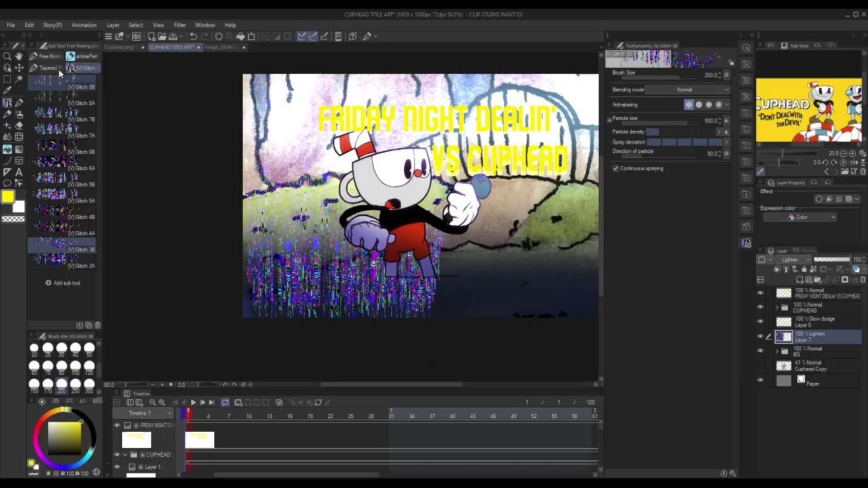The image size is (868, 488).
Task: Hide the BG folder layer
Action: [x=760, y=351]
